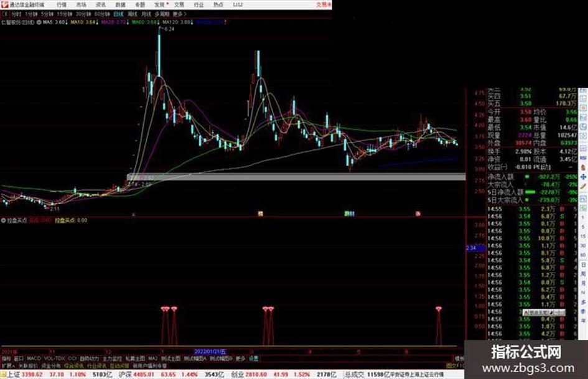Select 季 quarterly period in sidebar
This screenshot has height=379, width=588.
click(x=583, y=311)
